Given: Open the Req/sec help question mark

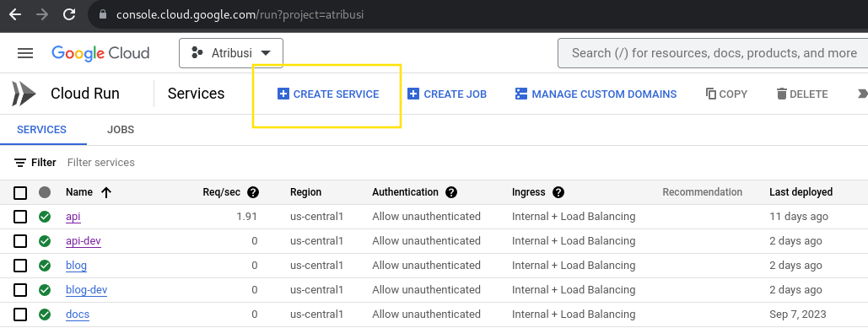Looking at the screenshot, I should (253, 192).
